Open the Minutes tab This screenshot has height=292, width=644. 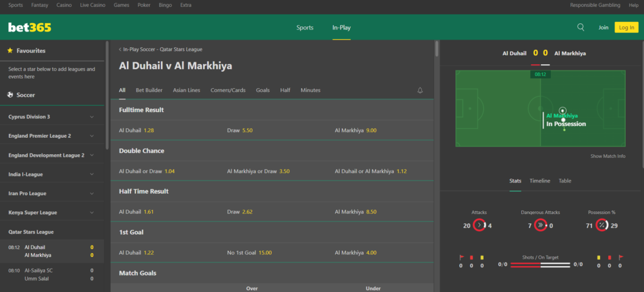311,90
